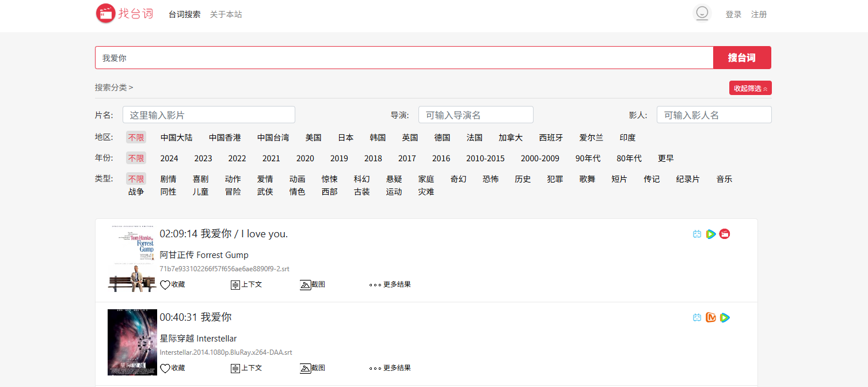Image resolution: width=868 pixels, height=387 pixels.
Task: Click 截图 screenshot icon for Interstellar result
Action: point(306,368)
